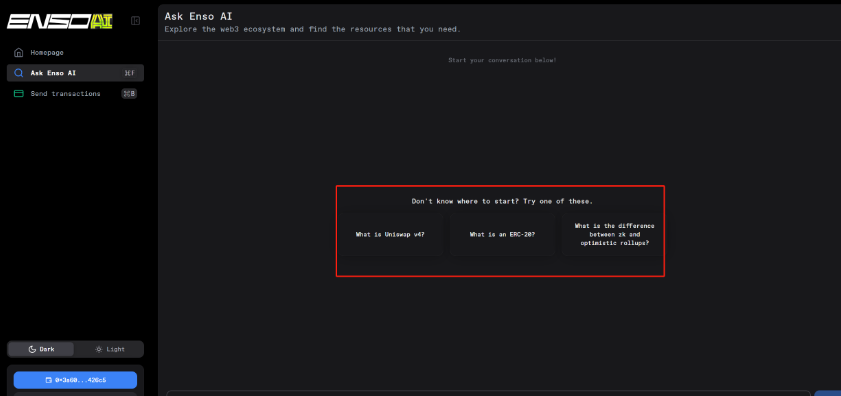Choose the 'What is an ERC-20?' suggestion
The width and height of the screenshot is (841, 396).
(x=502, y=234)
